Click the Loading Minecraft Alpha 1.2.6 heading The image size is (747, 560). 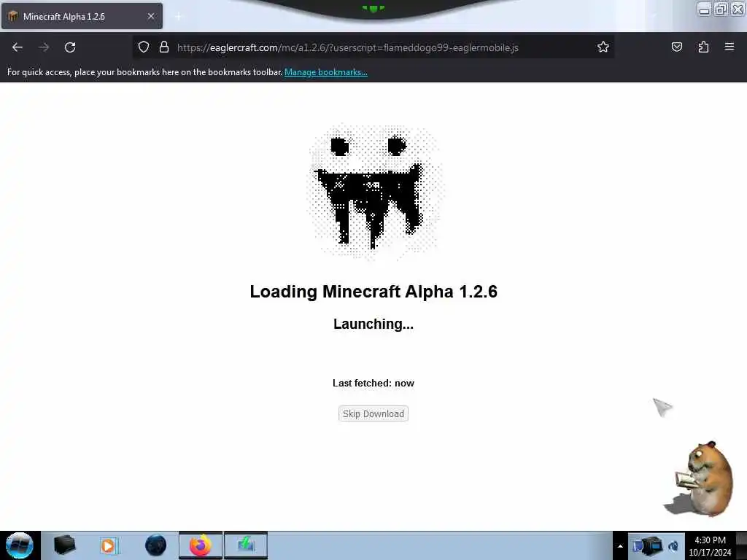coord(373,292)
